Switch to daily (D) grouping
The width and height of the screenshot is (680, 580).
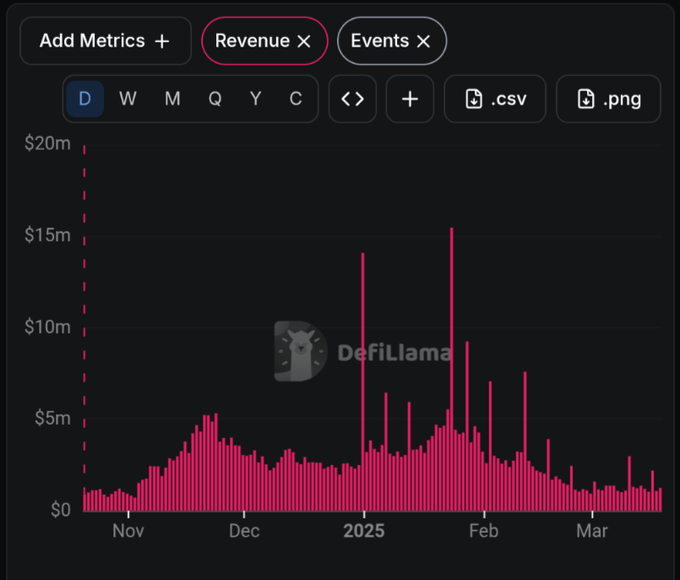pyautogui.click(x=85, y=99)
